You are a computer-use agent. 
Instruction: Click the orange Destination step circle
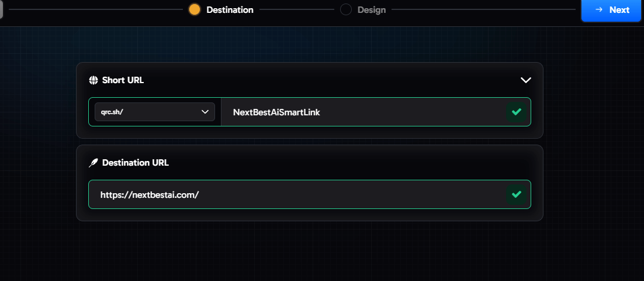194,9
